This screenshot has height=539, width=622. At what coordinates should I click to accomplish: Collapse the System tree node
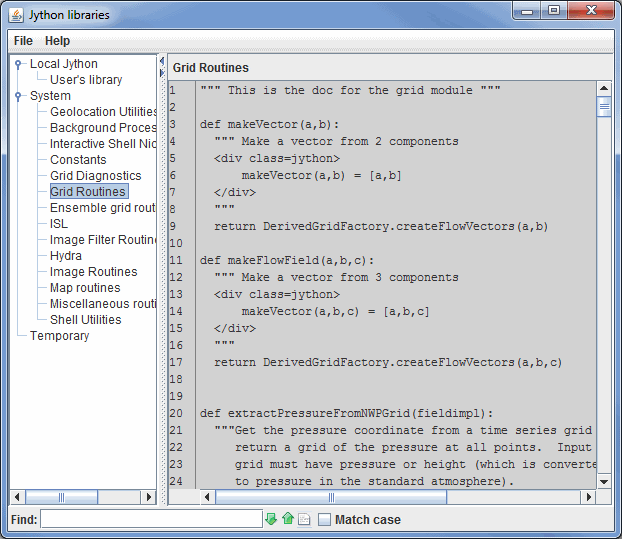pos(20,96)
